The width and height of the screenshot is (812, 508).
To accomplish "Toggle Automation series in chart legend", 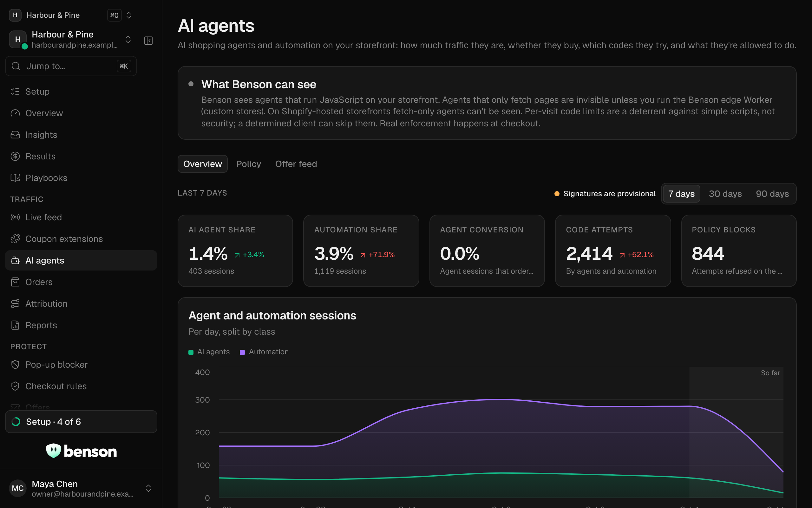I will point(264,352).
